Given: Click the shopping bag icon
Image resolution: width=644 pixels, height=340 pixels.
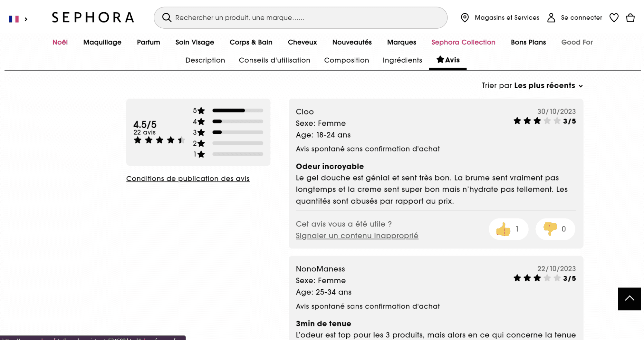Looking at the screenshot, I should tap(630, 18).
